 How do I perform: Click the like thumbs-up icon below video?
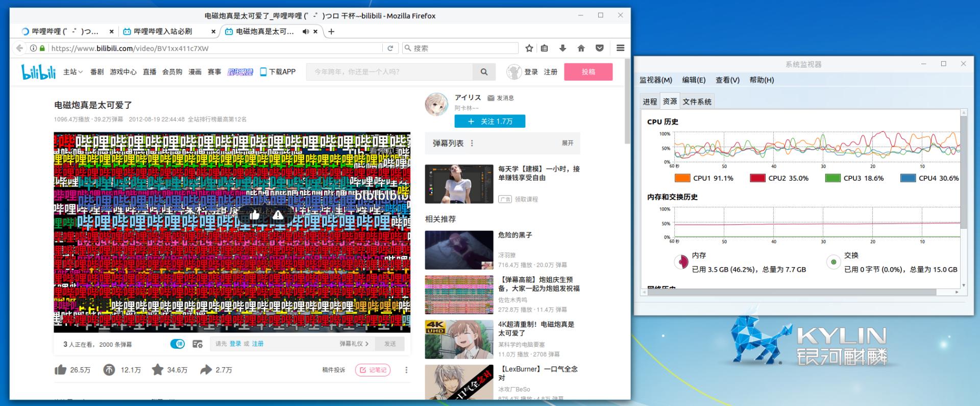60,370
